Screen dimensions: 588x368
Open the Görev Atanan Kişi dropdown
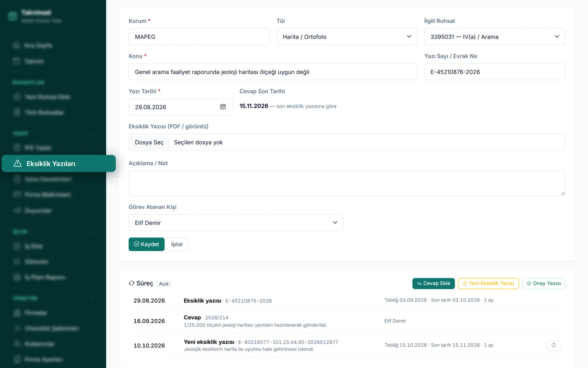(236, 223)
